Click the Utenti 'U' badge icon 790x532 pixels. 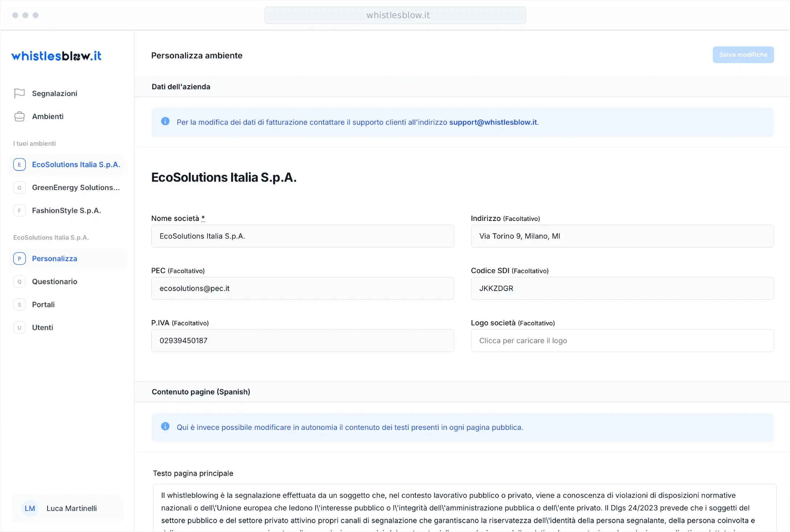[x=20, y=327]
